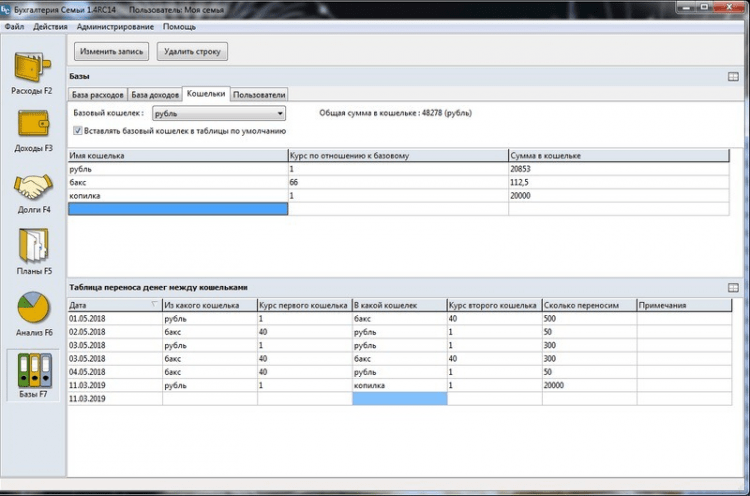Click the highlighted empty В какой кошелек cell

[399, 398]
